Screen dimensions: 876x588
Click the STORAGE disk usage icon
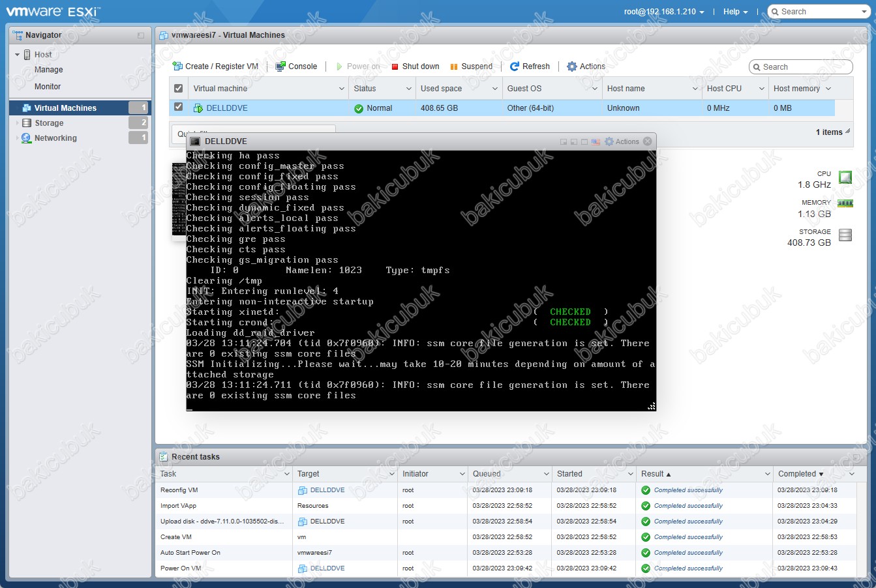click(x=845, y=235)
